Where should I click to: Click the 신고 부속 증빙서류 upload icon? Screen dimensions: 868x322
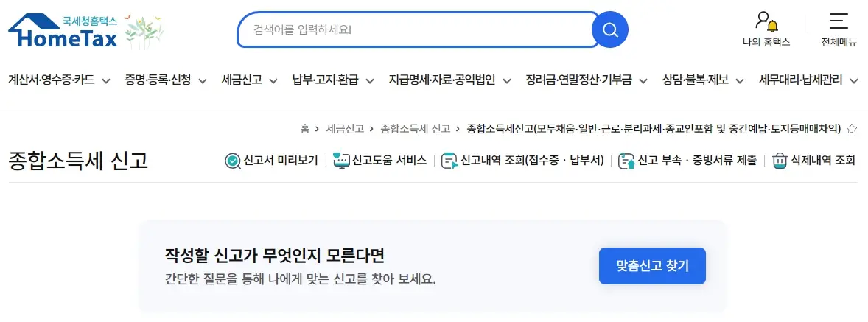coord(626,161)
